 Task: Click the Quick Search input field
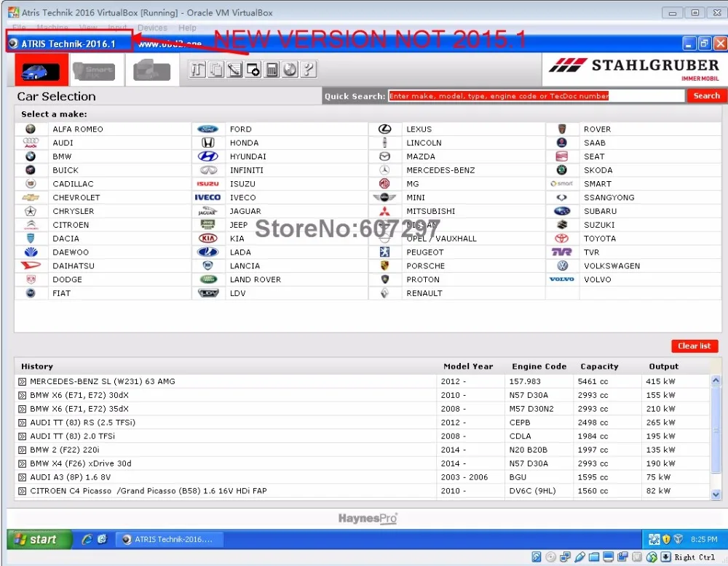537,96
